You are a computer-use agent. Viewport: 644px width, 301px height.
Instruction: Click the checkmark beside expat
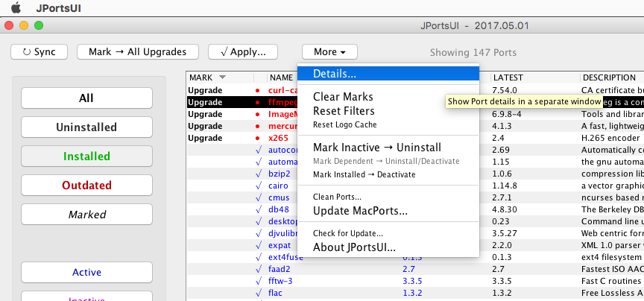pyautogui.click(x=259, y=246)
